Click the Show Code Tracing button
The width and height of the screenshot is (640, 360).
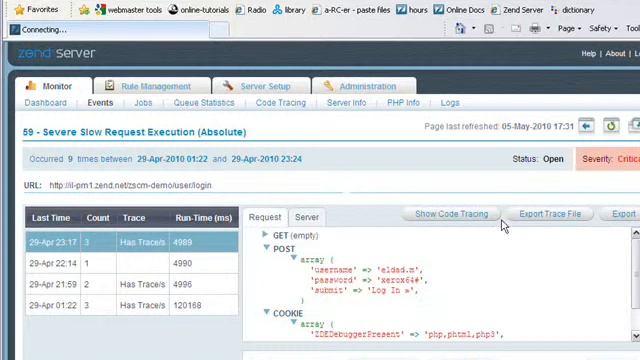(451, 214)
